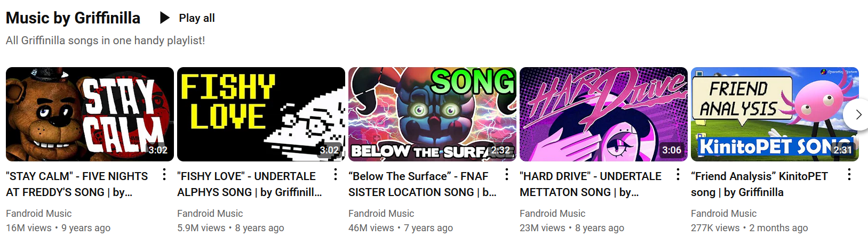Open the "STAY CALM" Five Nights title link

[77, 184]
